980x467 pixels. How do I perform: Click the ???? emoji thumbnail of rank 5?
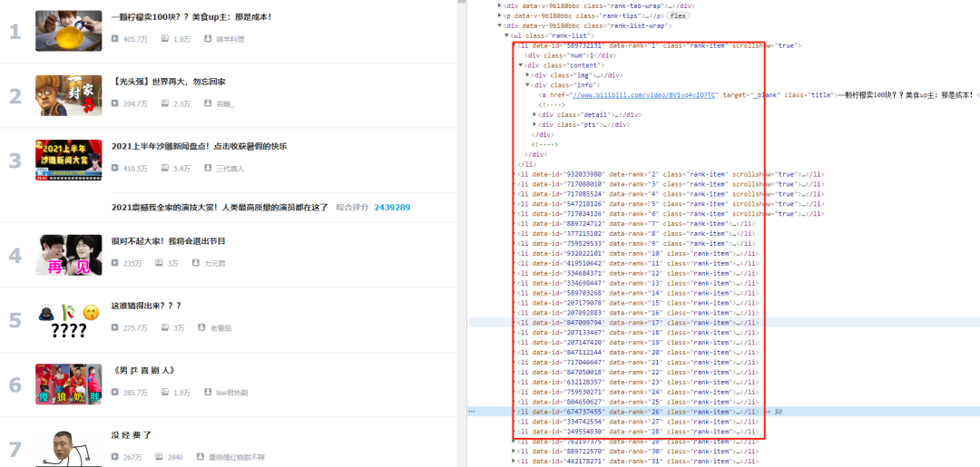coord(69,320)
